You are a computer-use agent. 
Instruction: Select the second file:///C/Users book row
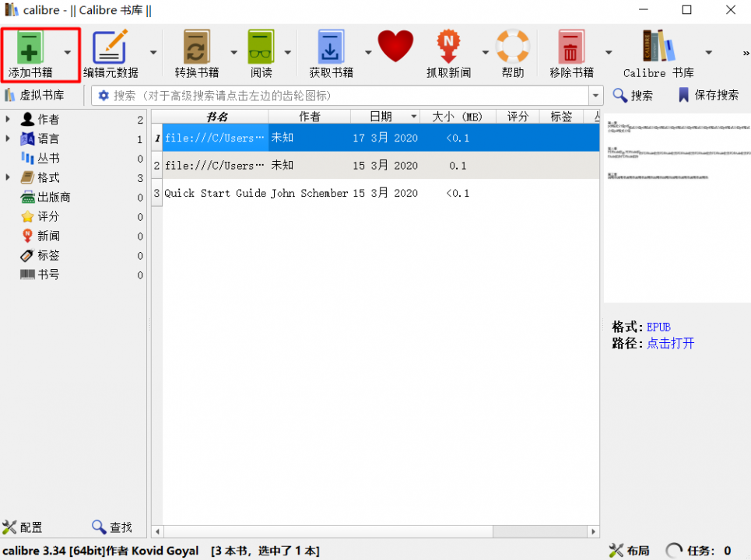(381, 166)
